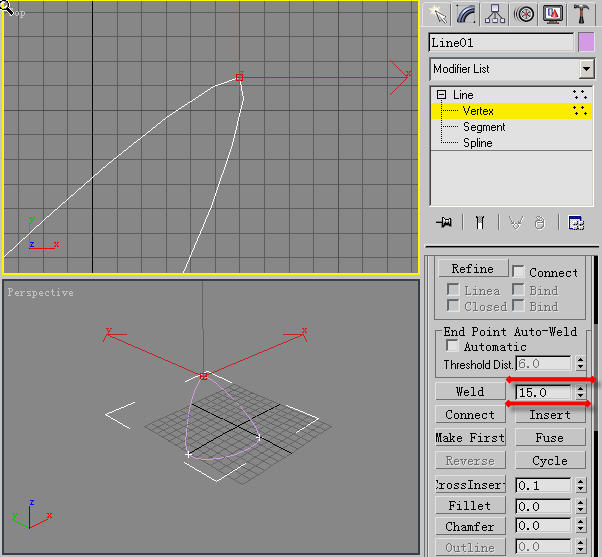Click the Outline spinner arrows

580,546
